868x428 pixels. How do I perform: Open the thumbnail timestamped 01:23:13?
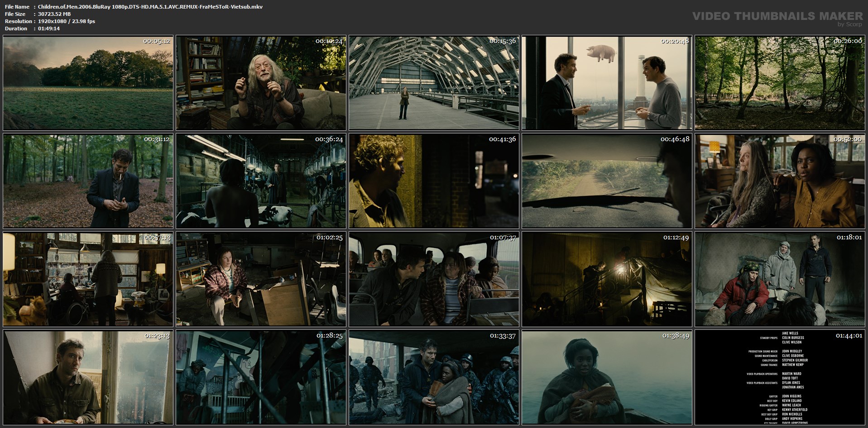pos(88,377)
